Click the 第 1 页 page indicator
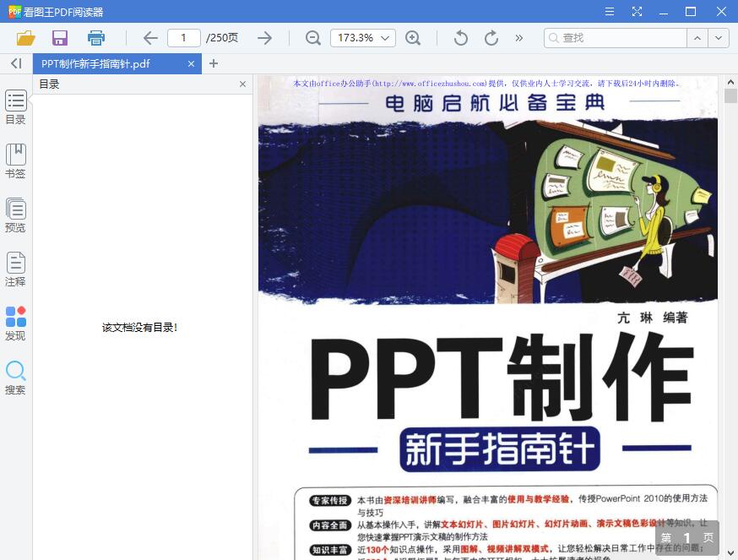The height and width of the screenshot is (560, 738). tap(687, 538)
